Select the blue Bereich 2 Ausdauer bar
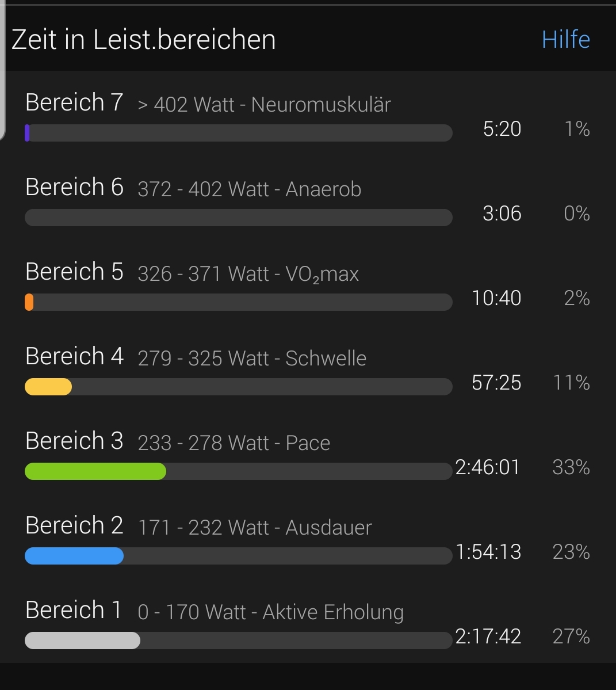The height and width of the screenshot is (690, 616). (x=238, y=556)
